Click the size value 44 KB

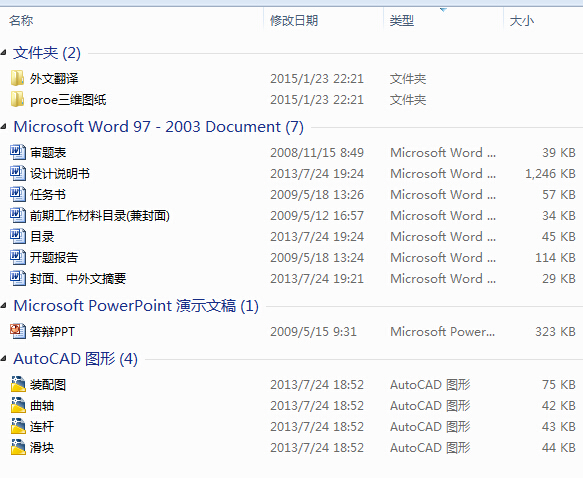(558, 448)
